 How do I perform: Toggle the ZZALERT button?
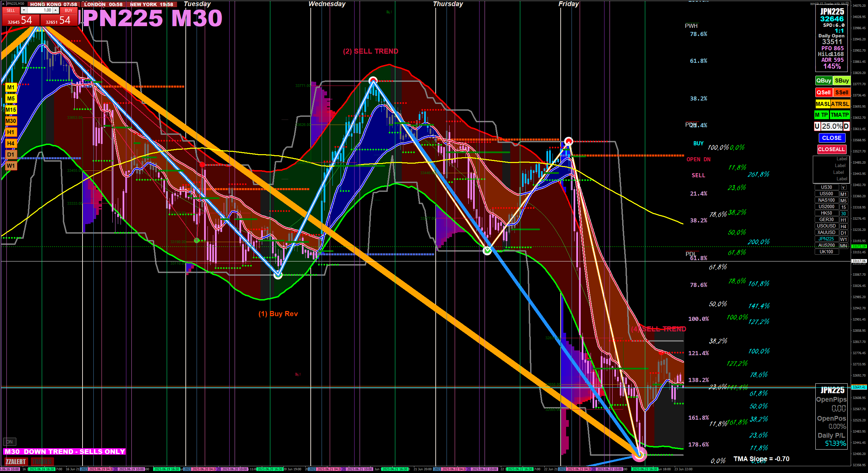(16, 461)
